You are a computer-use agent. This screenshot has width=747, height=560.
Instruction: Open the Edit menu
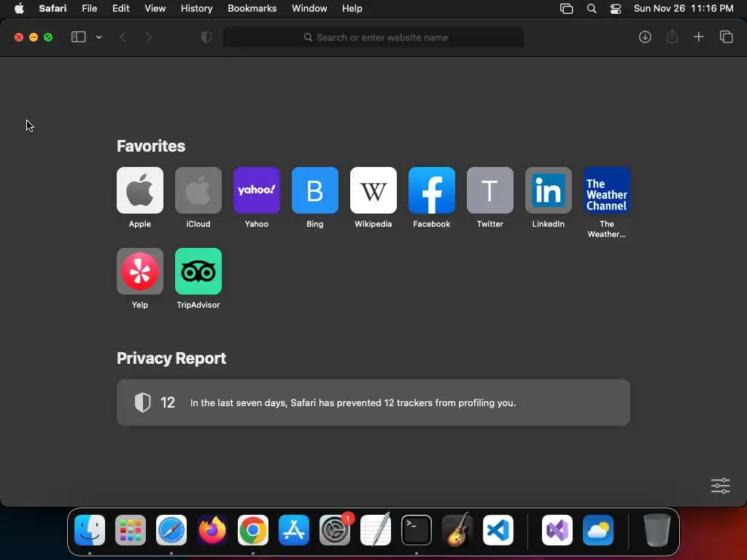coord(120,9)
